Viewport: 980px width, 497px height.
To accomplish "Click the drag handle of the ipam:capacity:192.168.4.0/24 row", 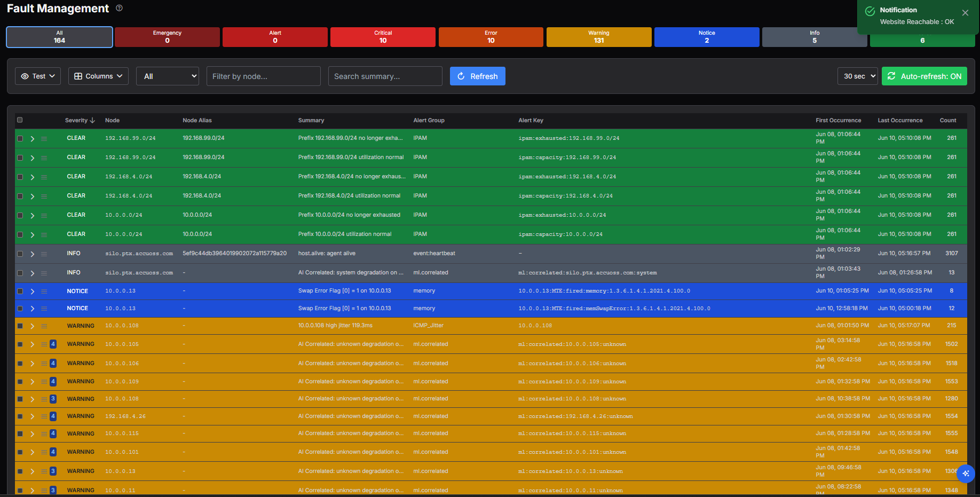I will 44,196.
